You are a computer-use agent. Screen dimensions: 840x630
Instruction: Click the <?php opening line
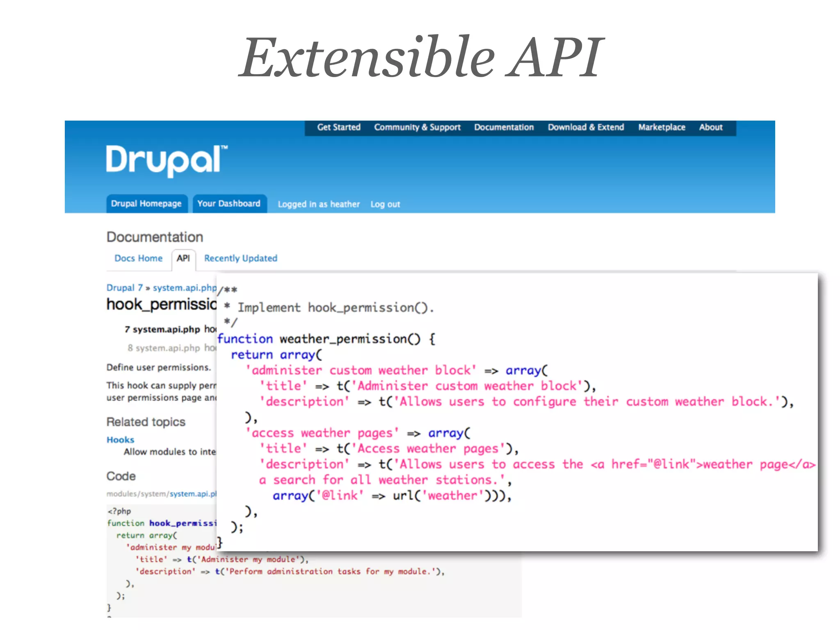point(119,511)
